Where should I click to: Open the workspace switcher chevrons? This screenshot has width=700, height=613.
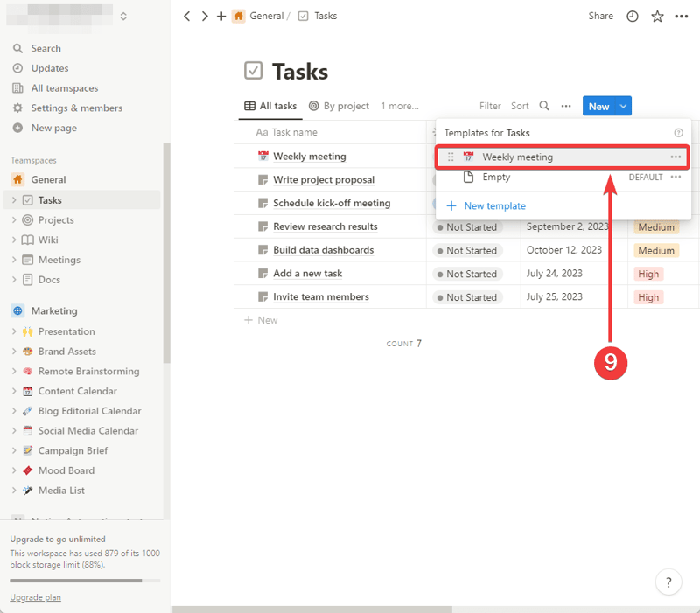pos(123,16)
